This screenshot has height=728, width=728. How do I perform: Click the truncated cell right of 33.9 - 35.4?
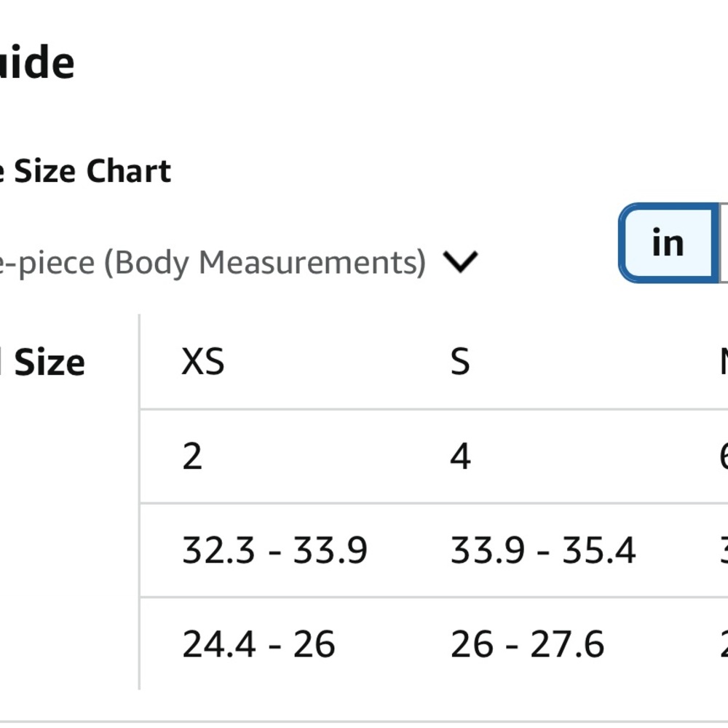coord(724,550)
